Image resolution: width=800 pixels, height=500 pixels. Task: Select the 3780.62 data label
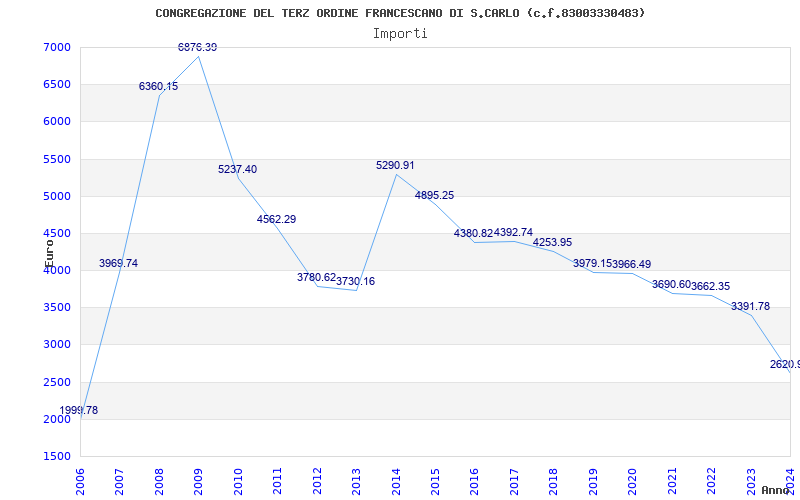point(316,278)
